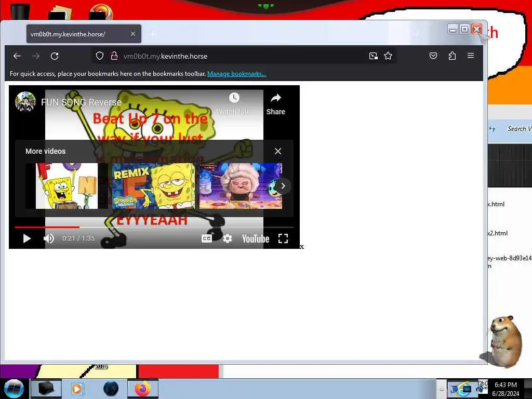Go back to the previous page in Firefox

coord(17,56)
